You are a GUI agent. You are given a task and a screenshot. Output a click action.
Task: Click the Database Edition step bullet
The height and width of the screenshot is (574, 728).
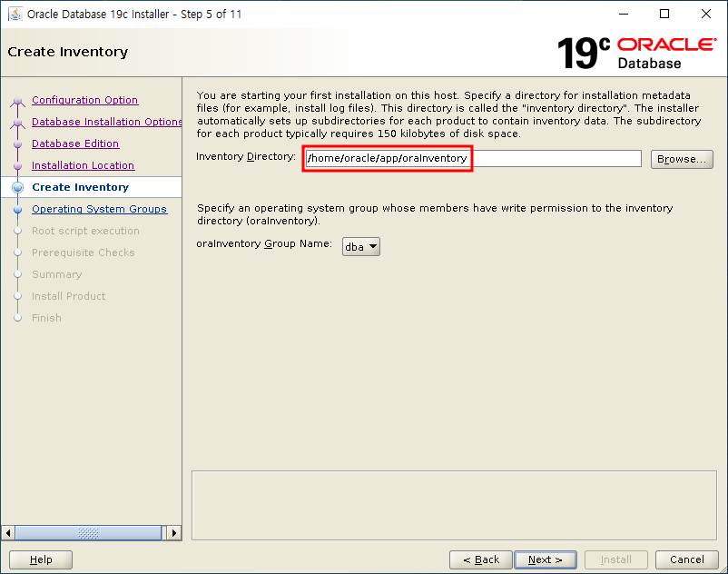tap(17, 144)
